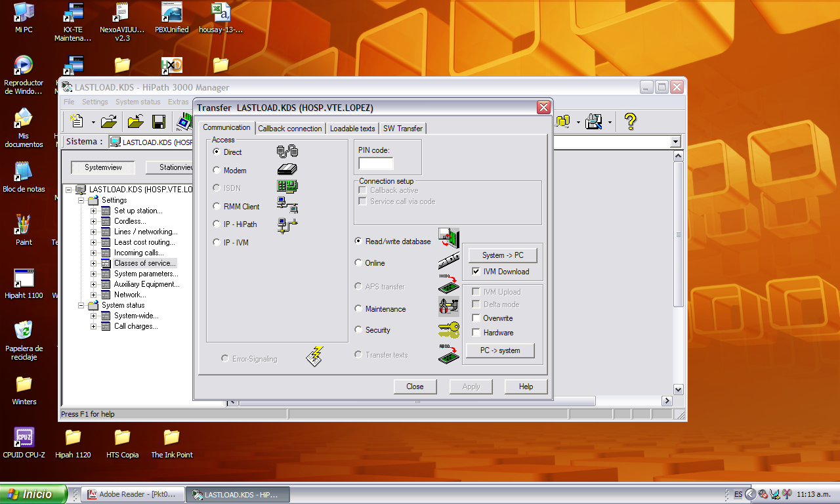Click the Security key icon
This screenshot has height=504, width=840.
[449, 329]
